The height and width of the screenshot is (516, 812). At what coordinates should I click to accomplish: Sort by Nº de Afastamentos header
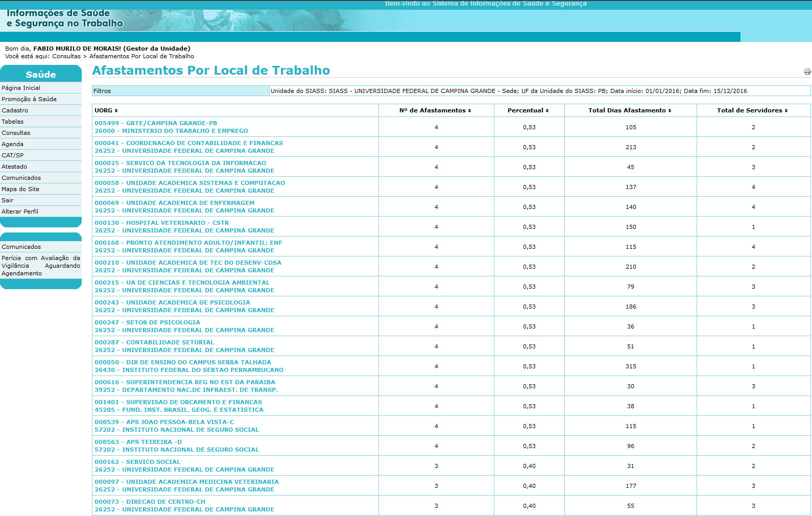(x=435, y=110)
